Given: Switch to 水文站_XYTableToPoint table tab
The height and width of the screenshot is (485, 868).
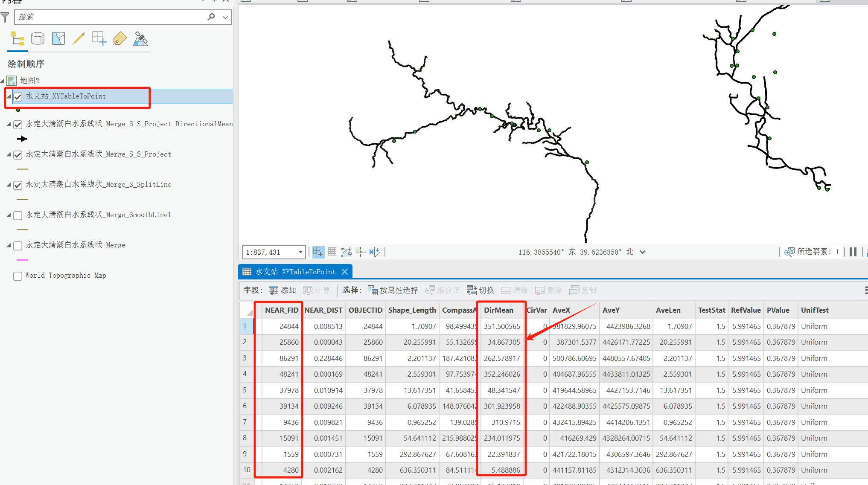Looking at the screenshot, I should point(295,272).
